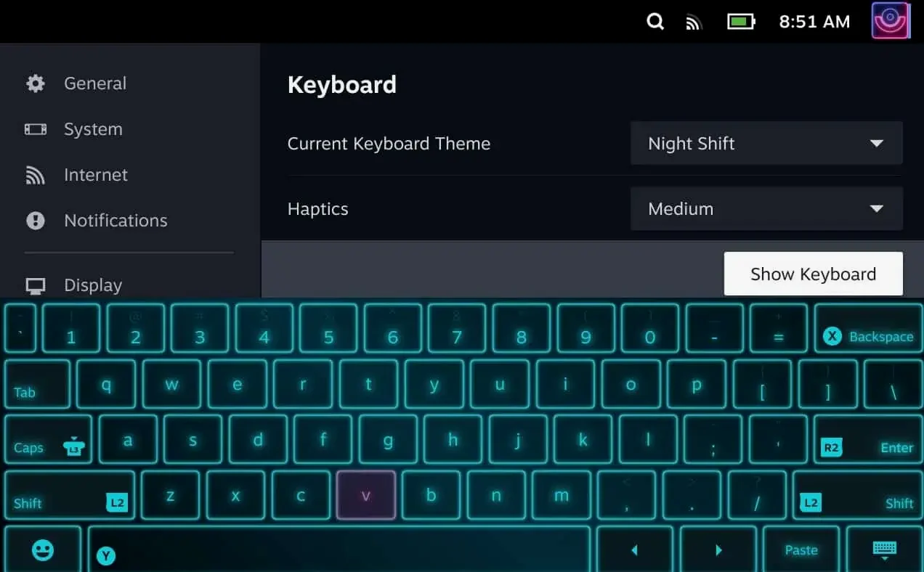Click the Night Shift dropdown arrow
This screenshot has width=924, height=572.
tap(877, 144)
